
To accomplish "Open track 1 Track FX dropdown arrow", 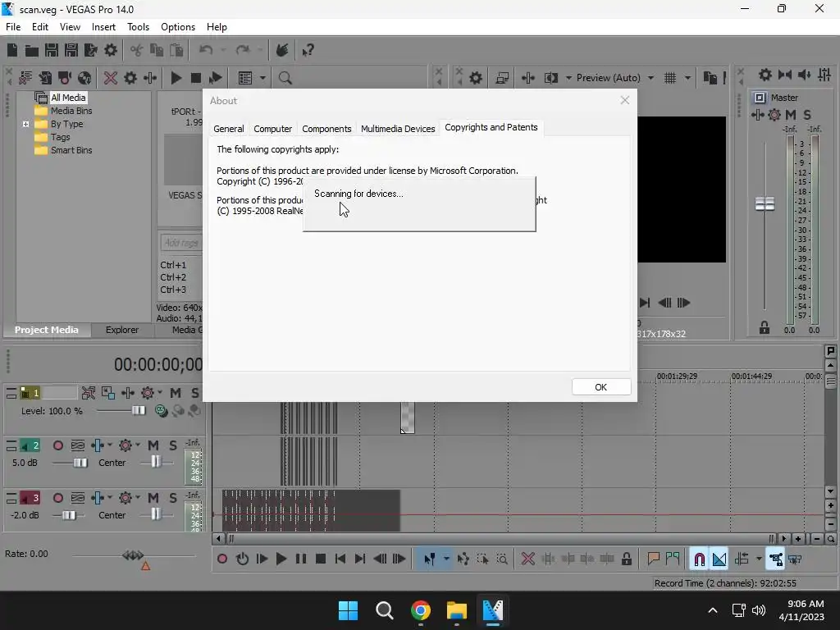I will 160,393.
